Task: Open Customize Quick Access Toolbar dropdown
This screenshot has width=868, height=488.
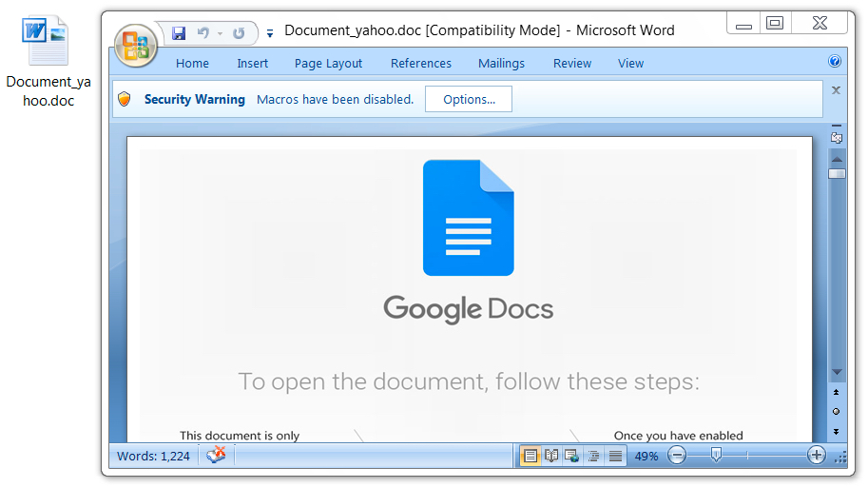Action: pos(270,34)
